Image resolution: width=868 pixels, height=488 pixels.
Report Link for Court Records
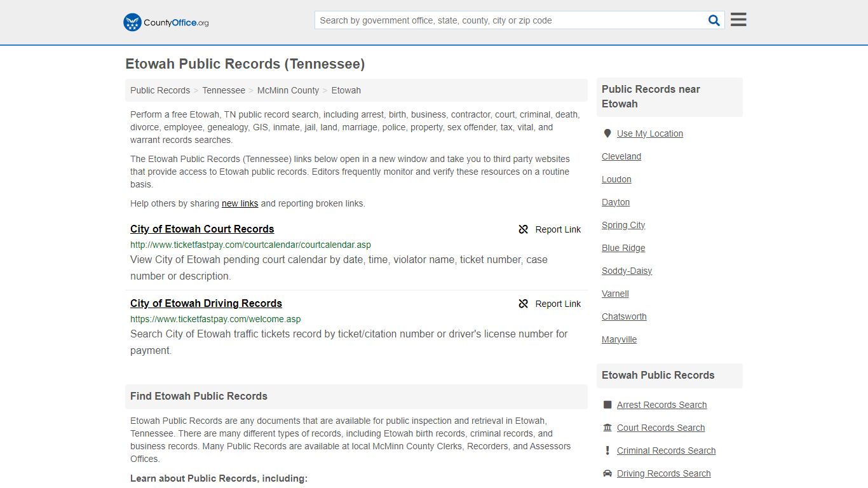[x=550, y=229]
